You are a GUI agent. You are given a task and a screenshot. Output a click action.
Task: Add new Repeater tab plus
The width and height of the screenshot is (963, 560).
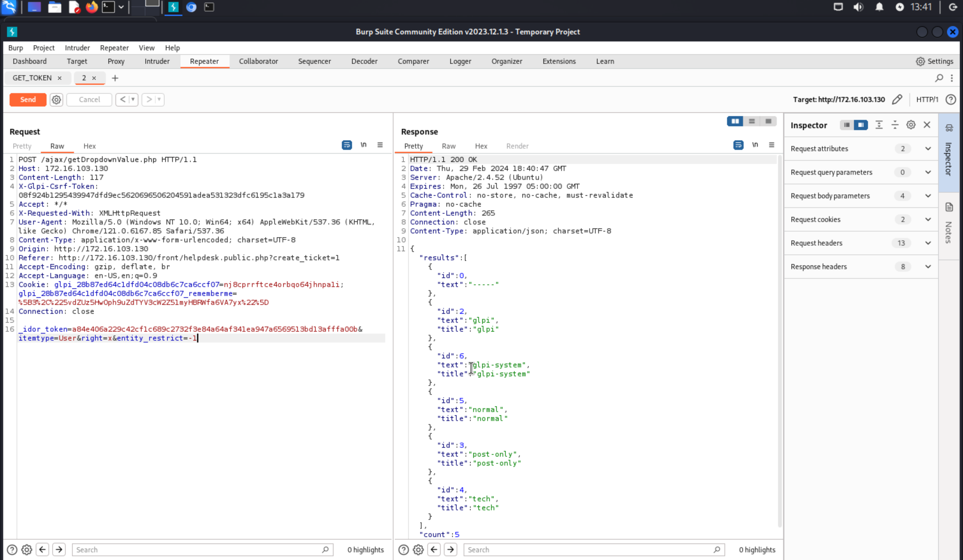pos(115,78)
